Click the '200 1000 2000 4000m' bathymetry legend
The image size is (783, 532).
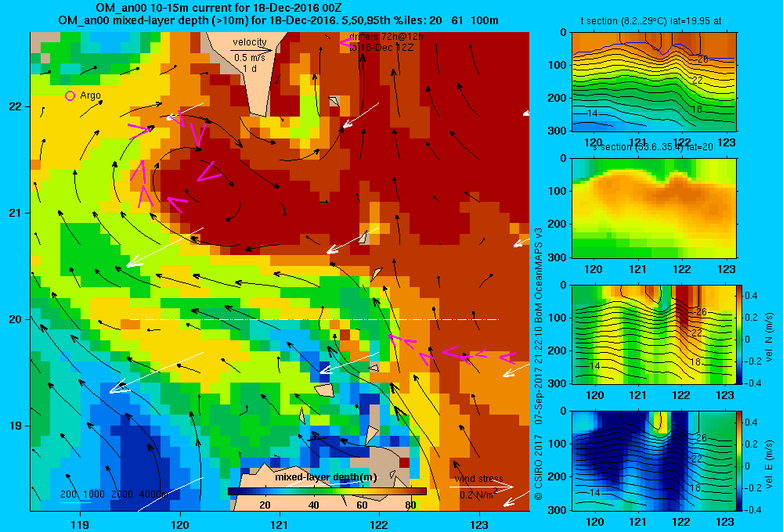tap(114, 494)
